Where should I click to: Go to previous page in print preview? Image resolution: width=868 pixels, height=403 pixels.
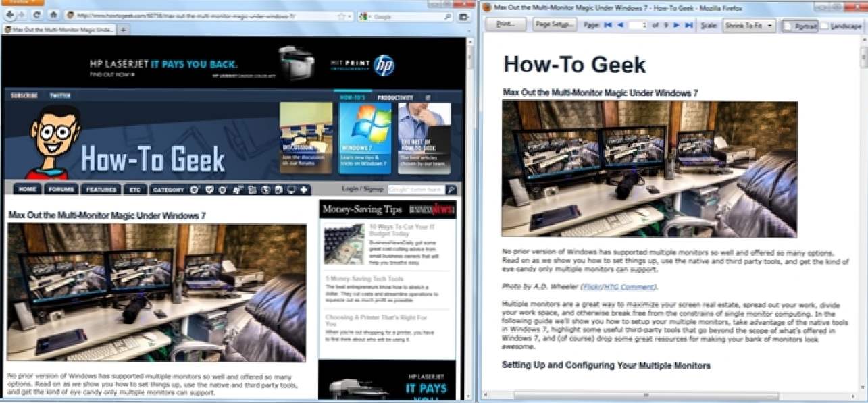(620, 25)
